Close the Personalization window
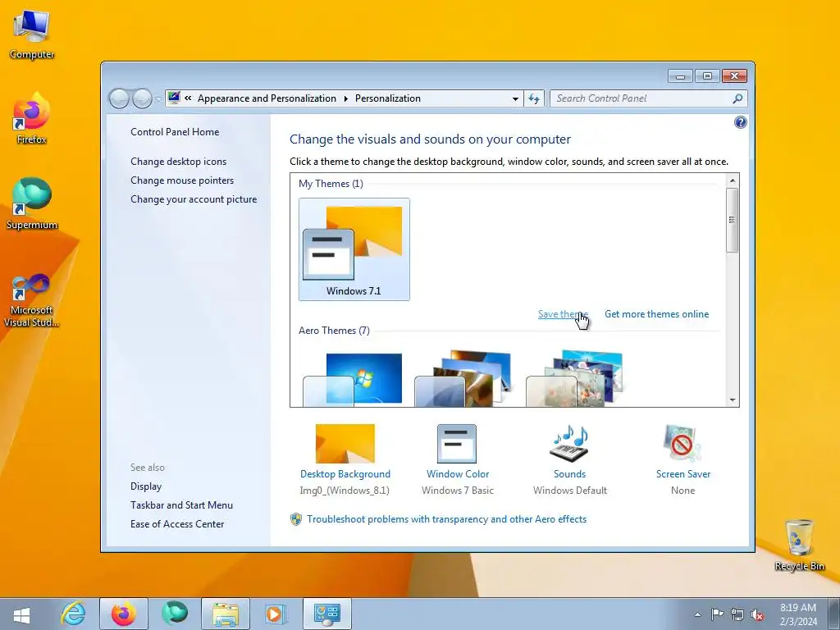The height and width of the screenshot is (630, 840). 734,76
